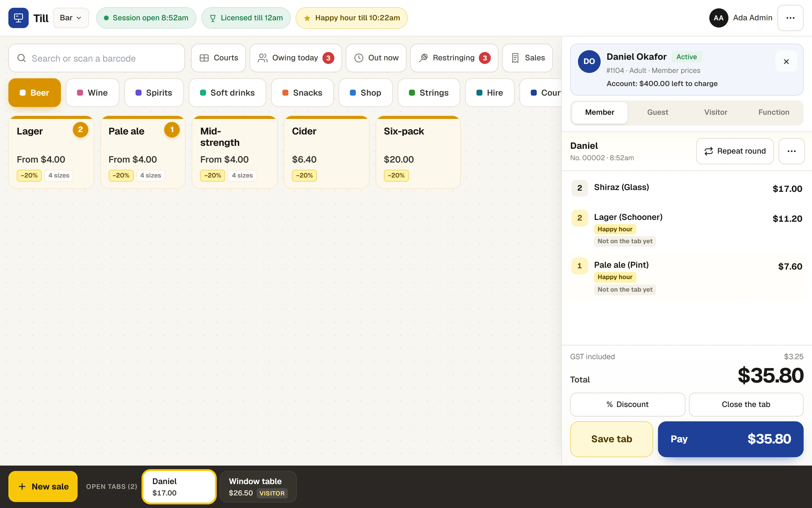The image size is (812, 508).
Task: Select the Spirits category
Action: pos(154,93)
